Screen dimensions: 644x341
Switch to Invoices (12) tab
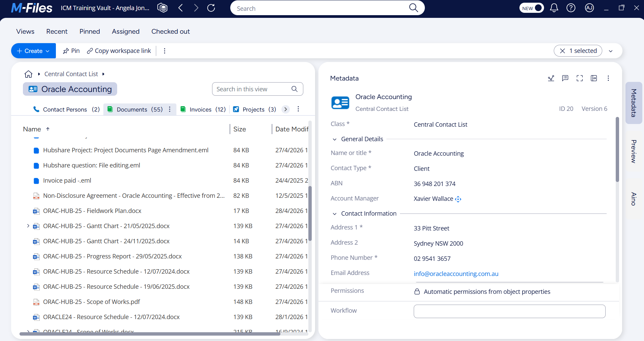pyautogui.click(x=203, y=109)
